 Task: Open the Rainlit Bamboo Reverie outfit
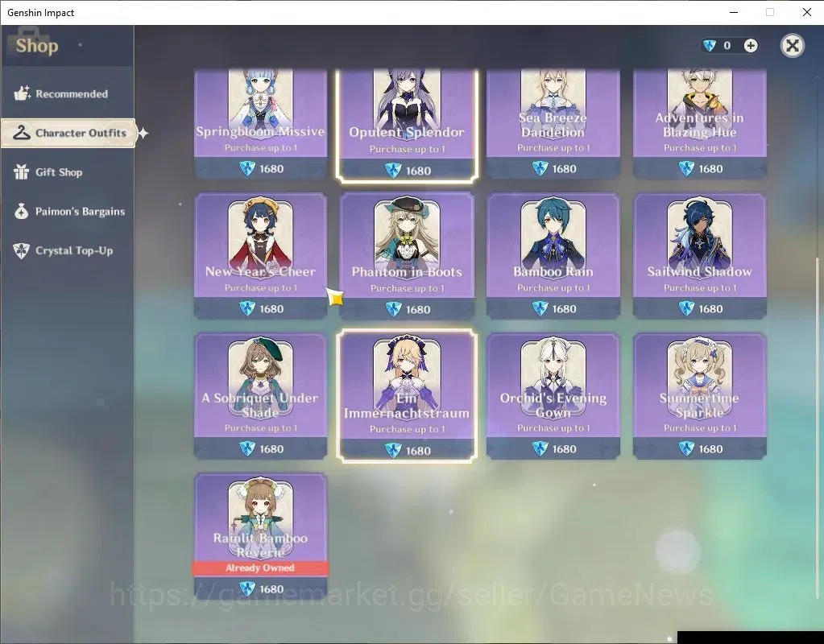pos(261,536)
